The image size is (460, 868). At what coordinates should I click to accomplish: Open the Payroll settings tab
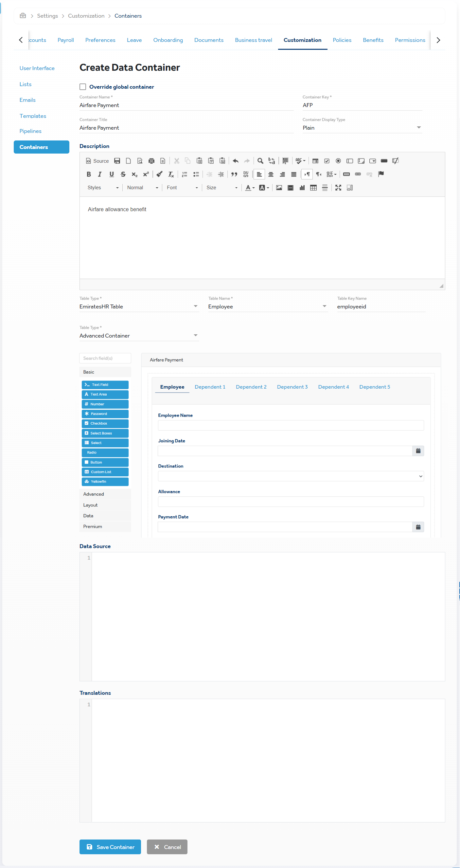click(x=66, y=40)
